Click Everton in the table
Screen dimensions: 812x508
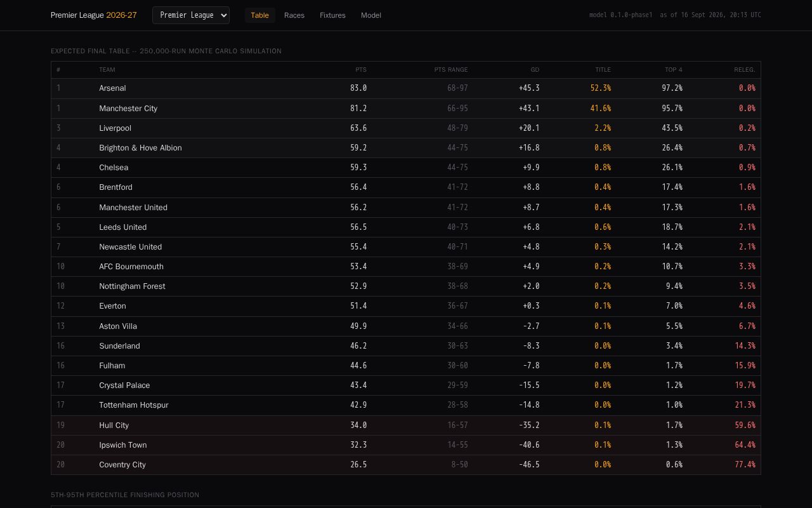click(112, 306)
